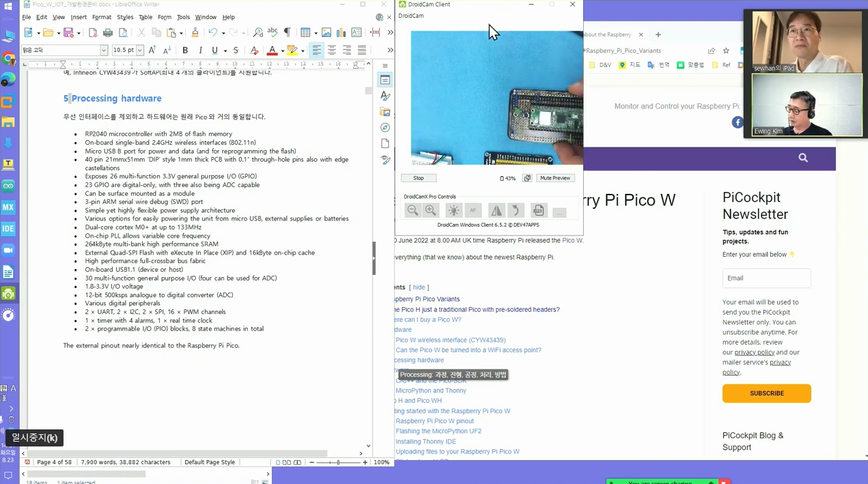
Task: Click the Mute Preview button
Action: tap(555, 178)
